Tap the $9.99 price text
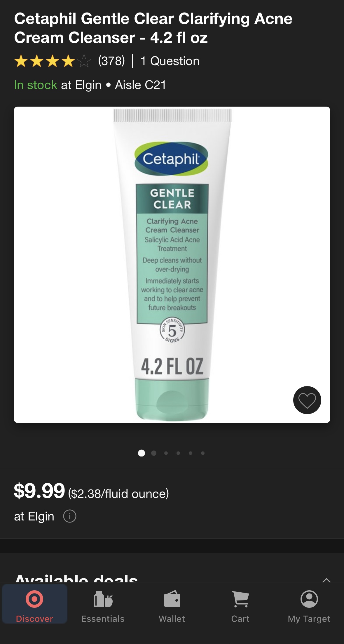Screen dimensions: 344x644 click(39, 491)
